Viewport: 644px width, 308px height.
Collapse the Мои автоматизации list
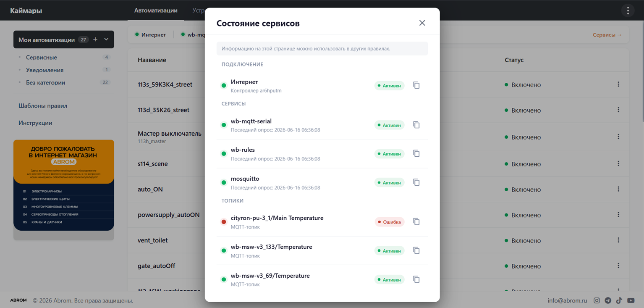106,39
